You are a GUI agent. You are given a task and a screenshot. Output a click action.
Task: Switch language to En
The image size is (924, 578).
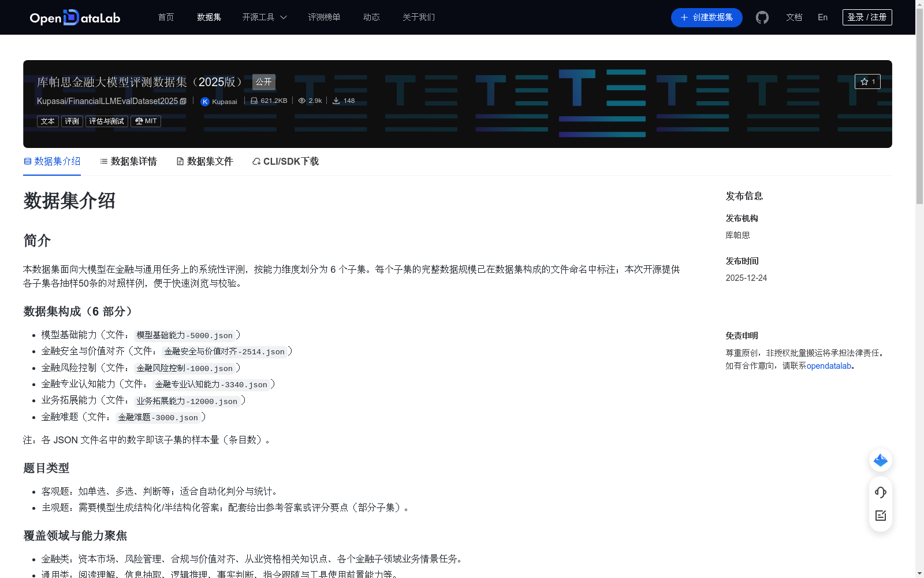tap(823, 17)
